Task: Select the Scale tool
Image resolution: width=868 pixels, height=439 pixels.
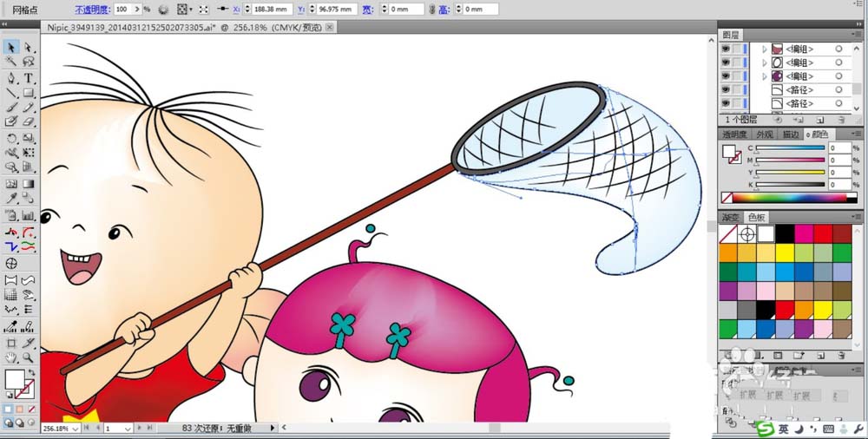Action: click(x=29, y=138)
